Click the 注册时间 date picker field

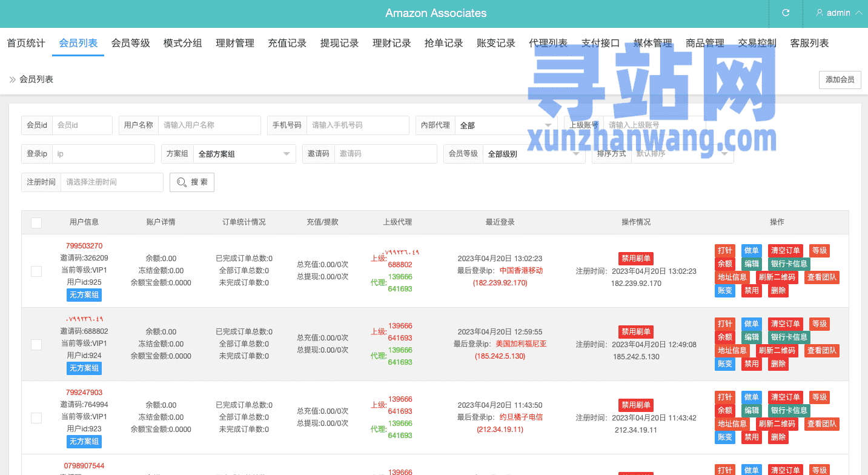(111, 182)
